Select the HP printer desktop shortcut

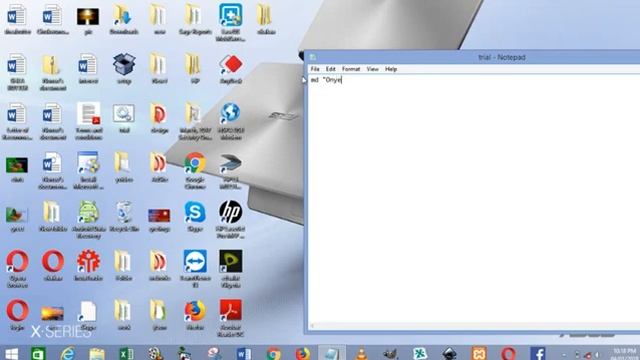point(231,212)
